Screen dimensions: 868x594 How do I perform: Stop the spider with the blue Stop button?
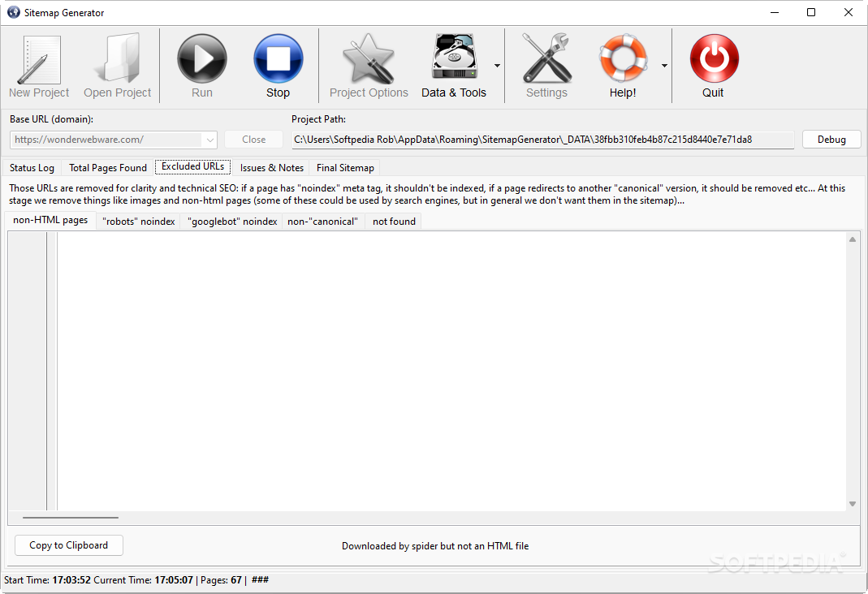coord(278,58)
